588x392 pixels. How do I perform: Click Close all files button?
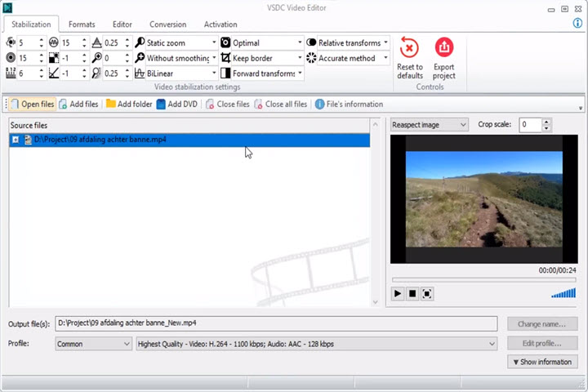(281, 105)
